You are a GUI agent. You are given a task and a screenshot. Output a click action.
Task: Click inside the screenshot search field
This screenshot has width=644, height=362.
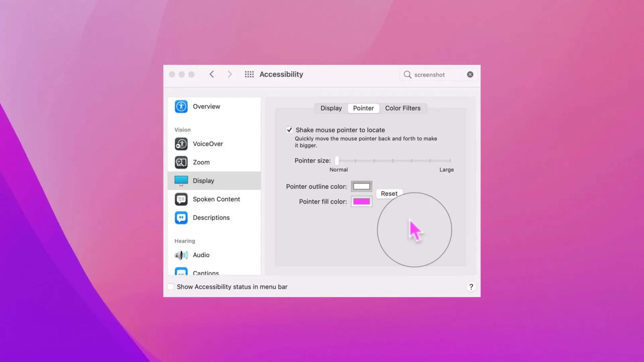(439, 74)
